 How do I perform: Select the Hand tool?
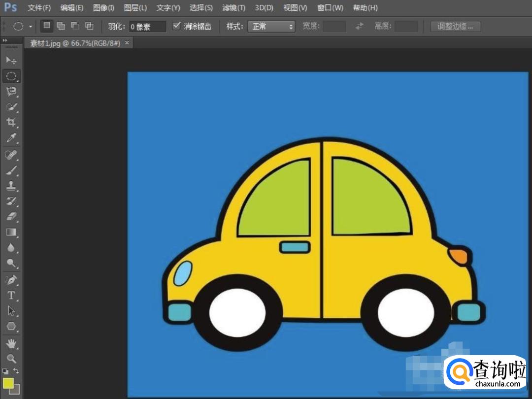[x=11, y=343]
